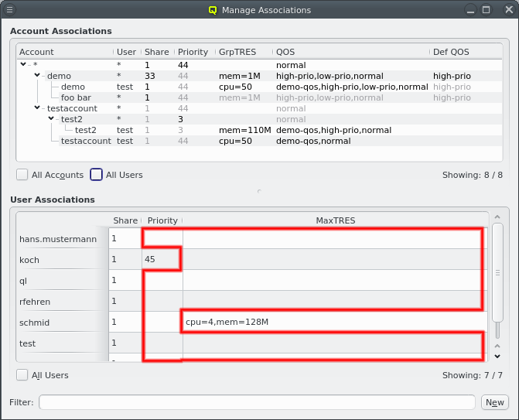Click koch's priority cell showing 45

[x=162, y=259]
